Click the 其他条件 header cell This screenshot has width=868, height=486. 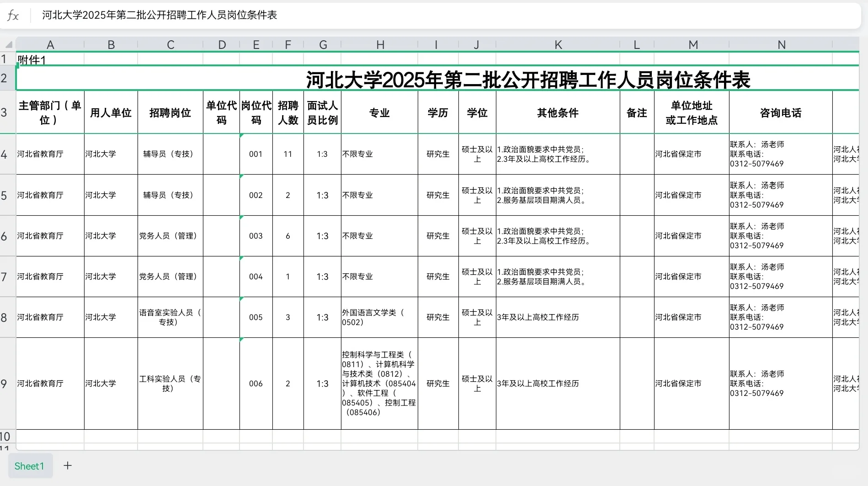(558, 112)
